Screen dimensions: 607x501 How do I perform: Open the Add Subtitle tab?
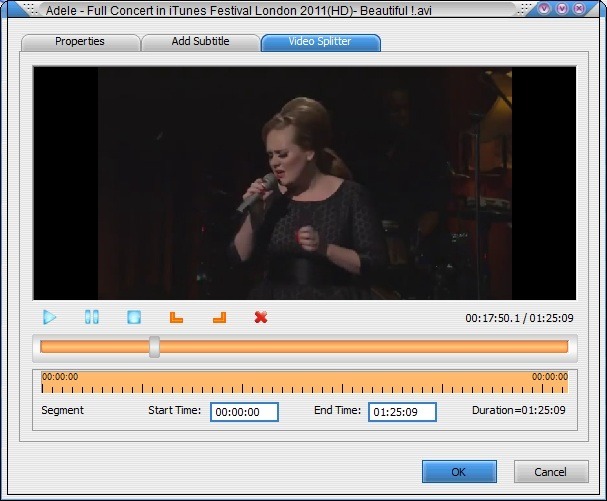click(201, 42)
